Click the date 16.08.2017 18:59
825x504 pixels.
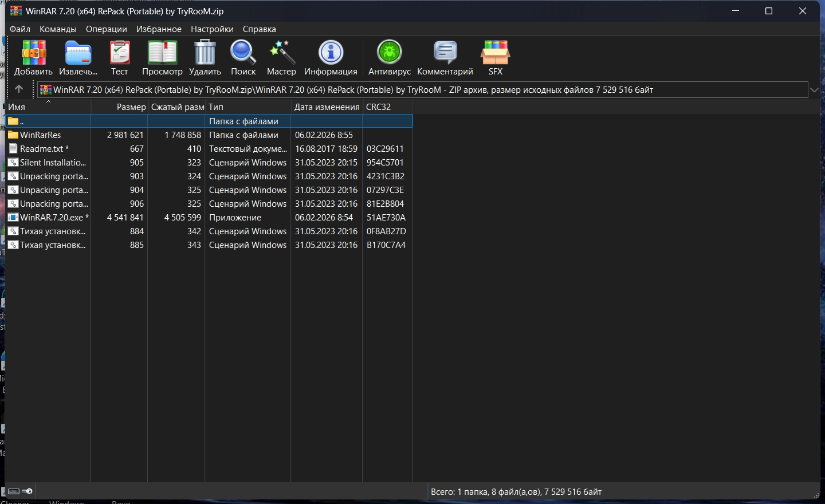(x=326, y=149)
